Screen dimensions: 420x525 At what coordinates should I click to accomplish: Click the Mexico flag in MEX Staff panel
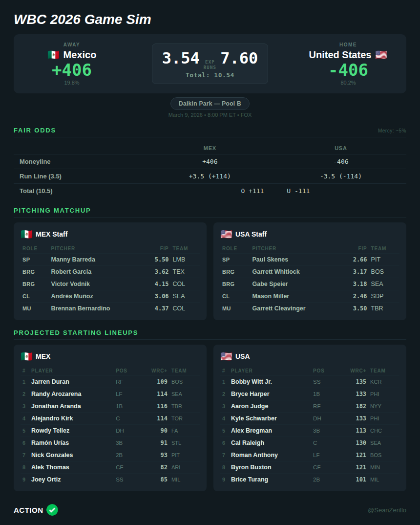(26, 234)
